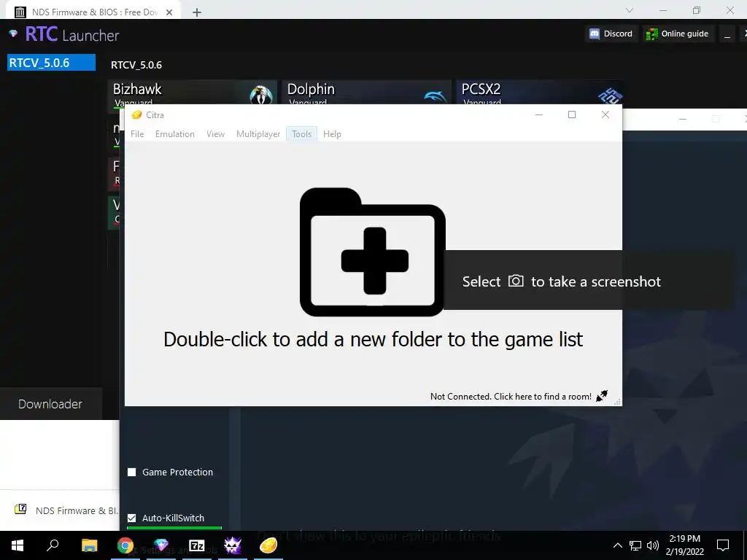
Task: Click the multiplayer connection plug icon
Action: point(602,396)
